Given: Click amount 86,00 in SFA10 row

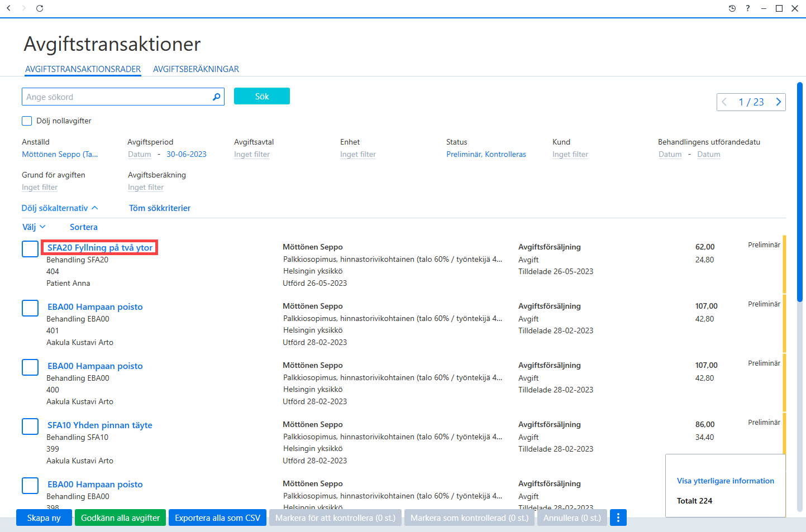Looking at the screenshot, I should click(x=705, y=424).
